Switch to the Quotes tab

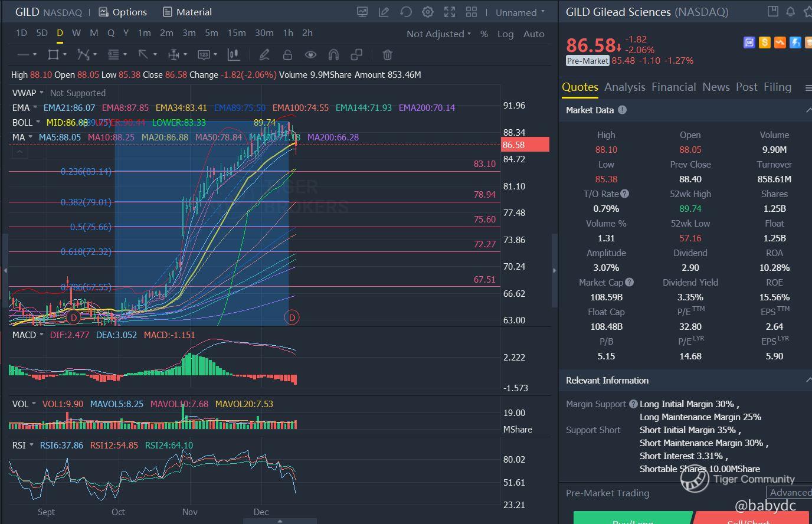coord(580,87)
